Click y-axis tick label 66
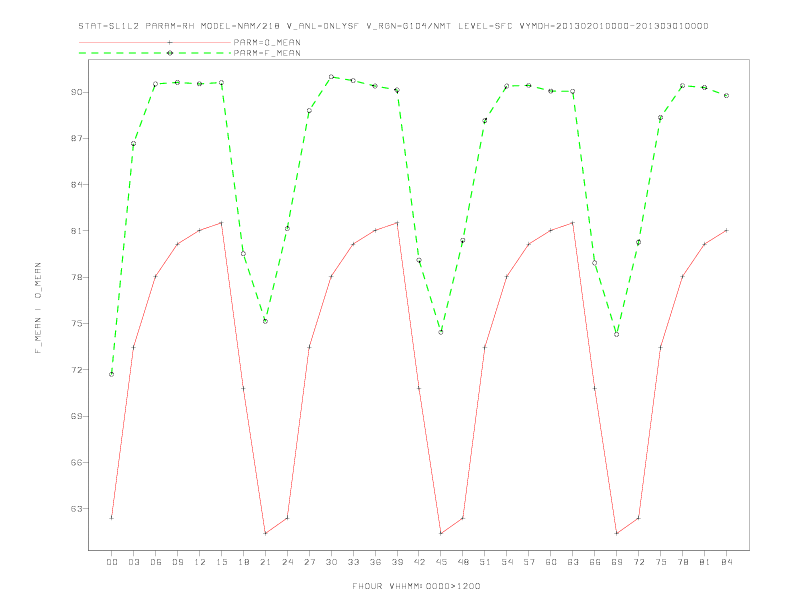Screen dimensions: 792x612 tap(77, 462)
